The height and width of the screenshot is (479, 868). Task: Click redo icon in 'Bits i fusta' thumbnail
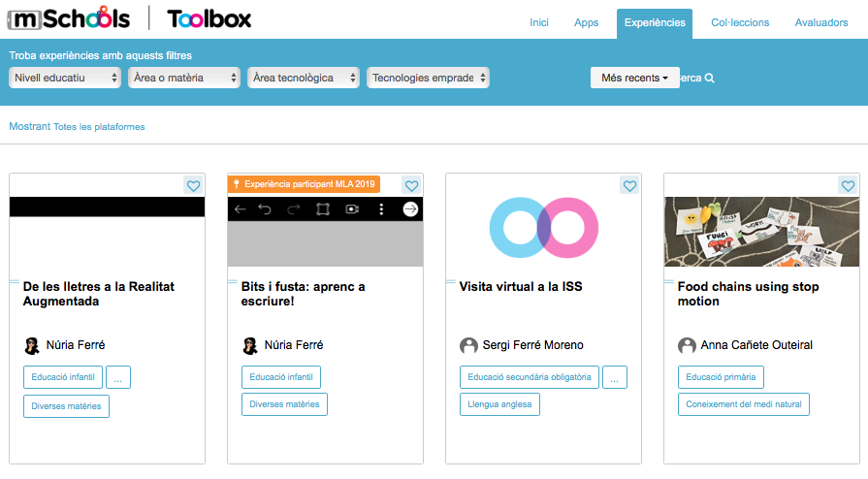(x=294, y=209)
